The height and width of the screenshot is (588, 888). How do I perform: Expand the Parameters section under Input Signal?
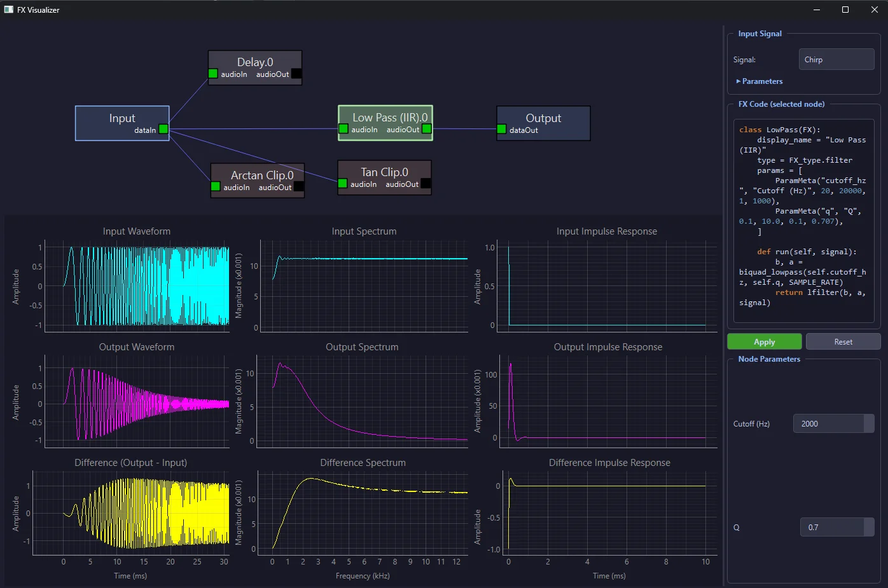[760, 81]
